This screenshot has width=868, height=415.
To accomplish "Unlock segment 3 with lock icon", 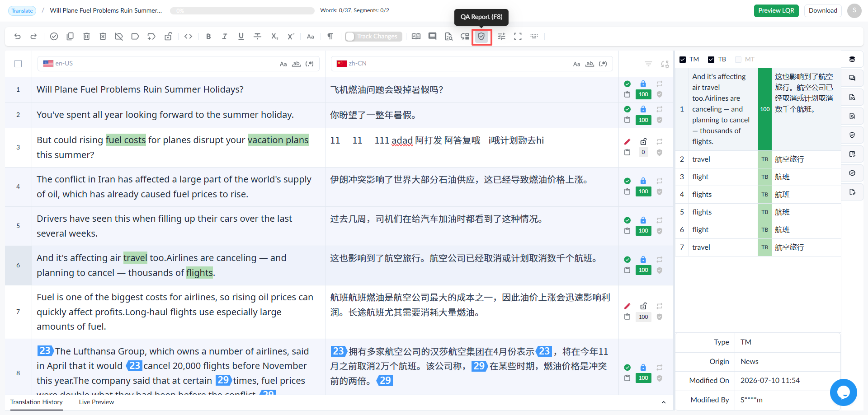I will (643, 141).
